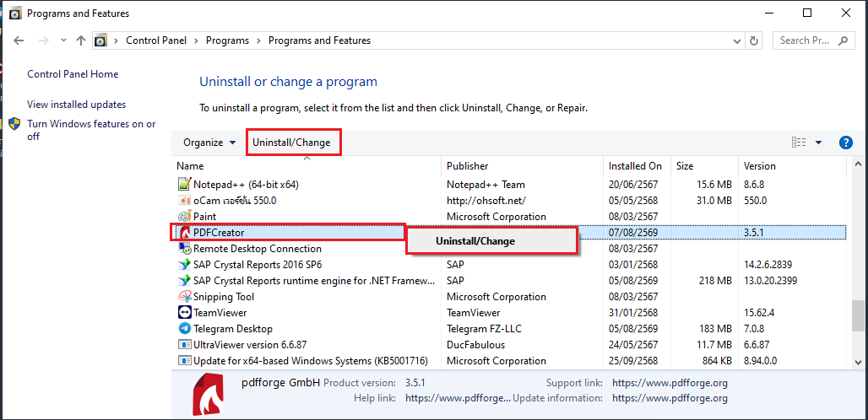The image size is (868, 420).
Task: Click the Notepad++ Team publisher cell
Action: 486,184
